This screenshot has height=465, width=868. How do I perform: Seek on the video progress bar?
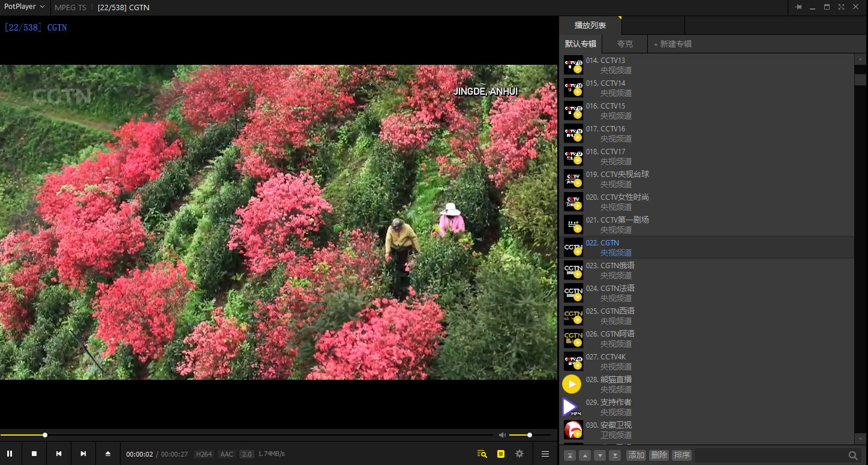click(247, 435)
